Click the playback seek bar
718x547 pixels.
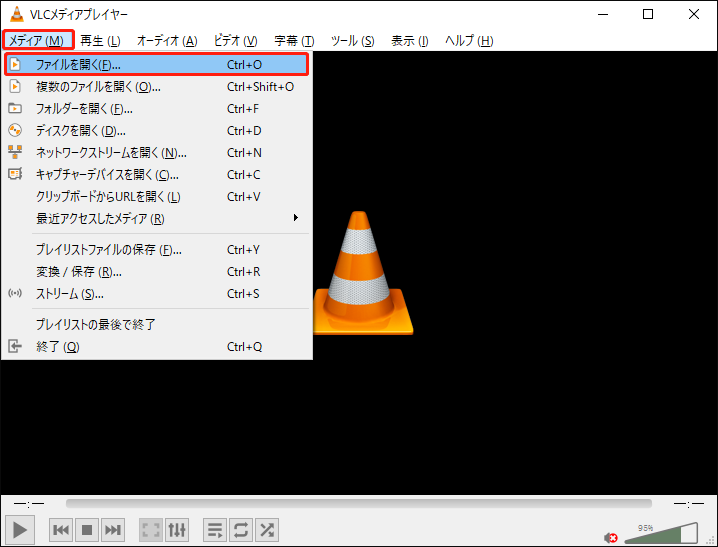coord(359,504)
